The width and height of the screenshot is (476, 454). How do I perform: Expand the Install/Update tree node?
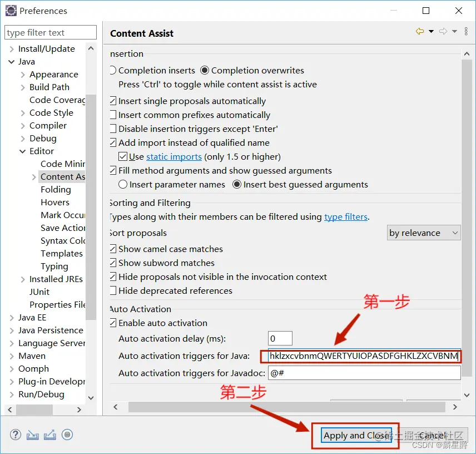click(12, 49)
